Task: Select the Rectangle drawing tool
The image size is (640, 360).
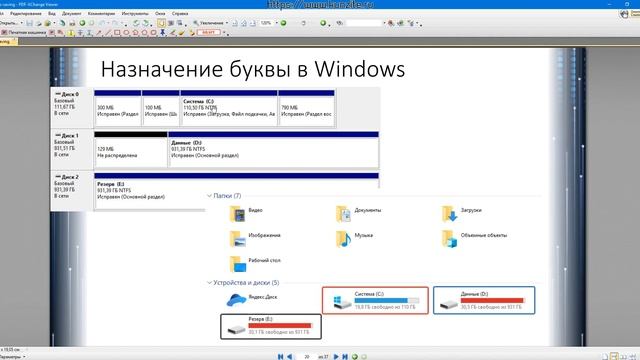Action: (x=117, y=33)
